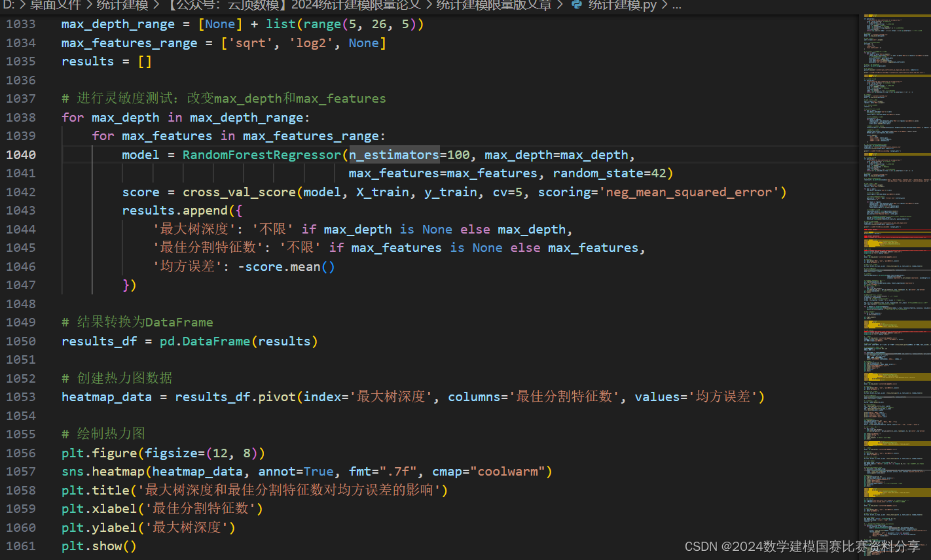Click sns.heatmap call on line 1057

pyautogui.click(x=103, y=472)
